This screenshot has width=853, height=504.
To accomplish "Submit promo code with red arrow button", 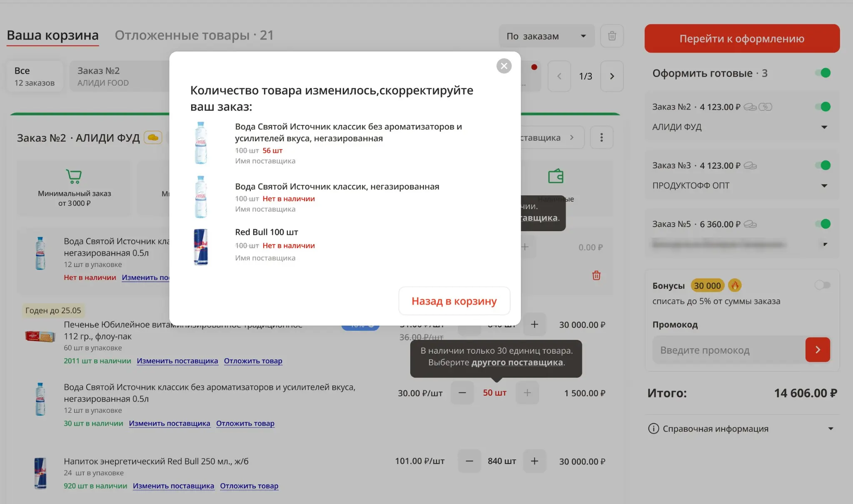I will coord(818,350).
